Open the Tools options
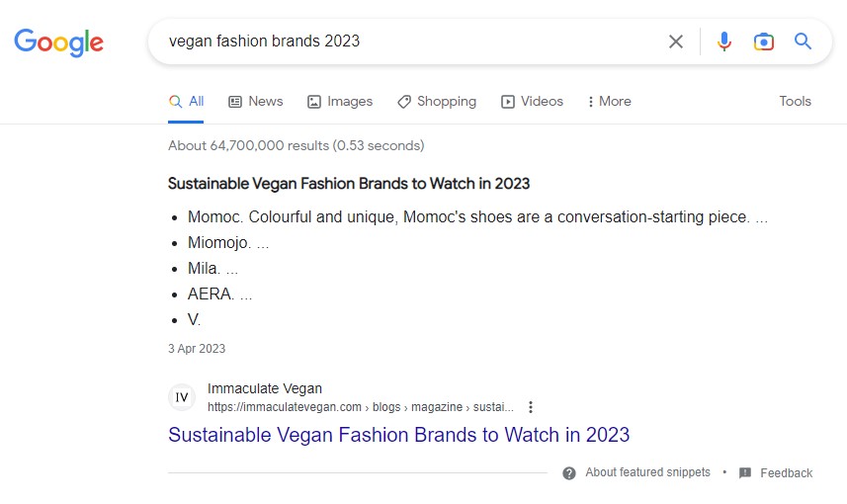Image resolution: width=847 pixels, height=504 pixels. (x=795, y=101)
